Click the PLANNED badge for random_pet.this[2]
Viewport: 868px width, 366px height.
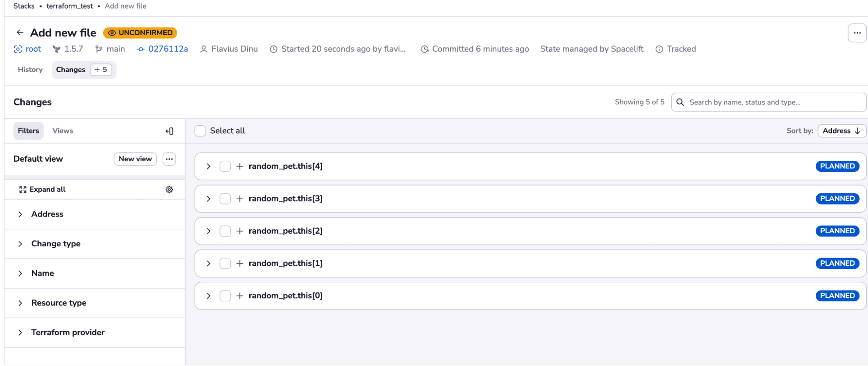837,231
